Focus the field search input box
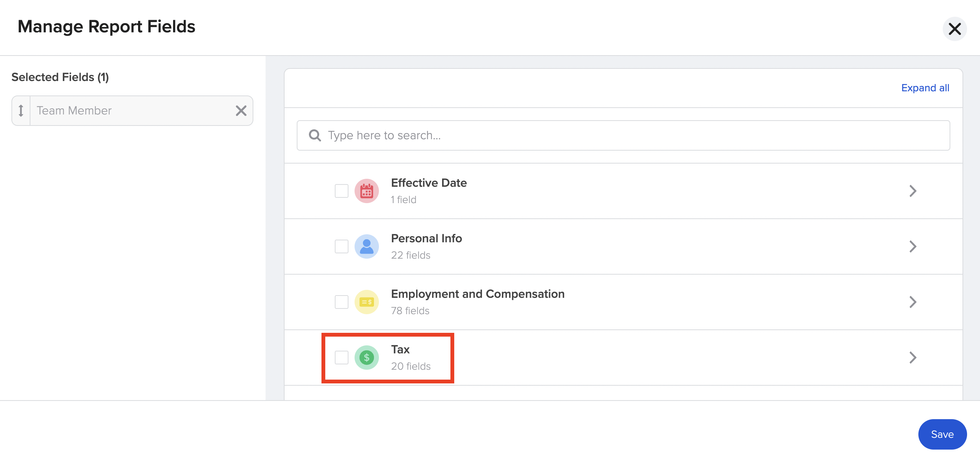The width and height of the screenshot is (980, 461). (628, 135)
